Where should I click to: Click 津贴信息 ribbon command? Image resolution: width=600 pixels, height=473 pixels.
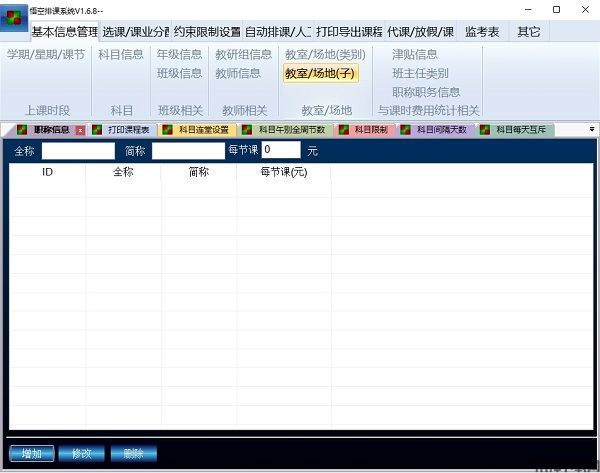coord(414,54)
